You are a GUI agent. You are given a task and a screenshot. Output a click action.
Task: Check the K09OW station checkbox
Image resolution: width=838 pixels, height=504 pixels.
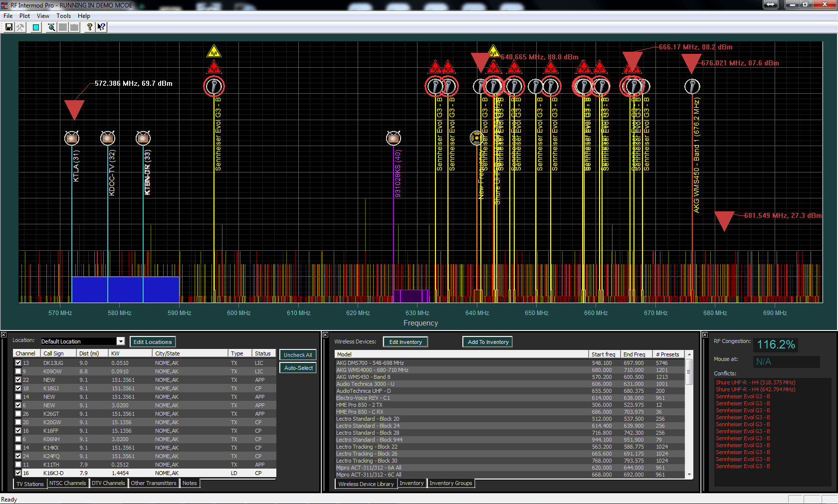(18, 371)
